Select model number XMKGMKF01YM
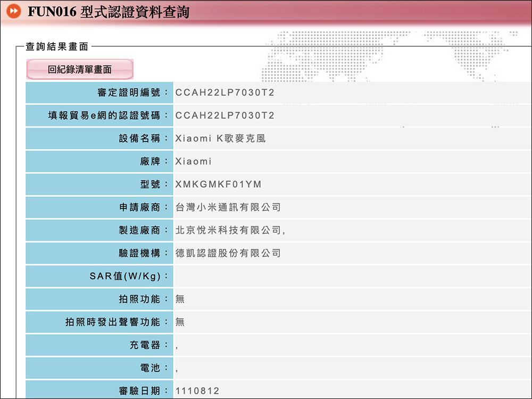The image size is (532, 399). [x=219, y=184]
